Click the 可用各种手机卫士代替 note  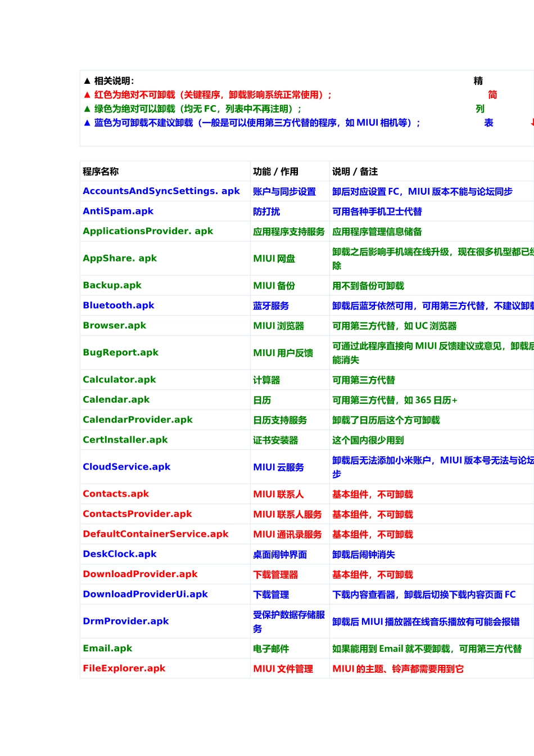point(377,211)
